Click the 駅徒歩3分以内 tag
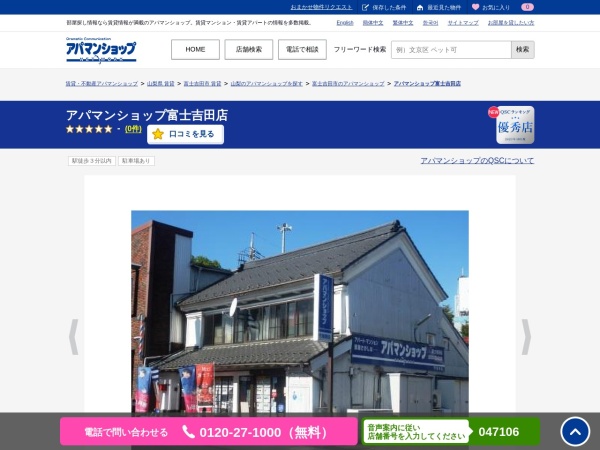The height and width of the screenshot is (450, 600). (92, 161)
